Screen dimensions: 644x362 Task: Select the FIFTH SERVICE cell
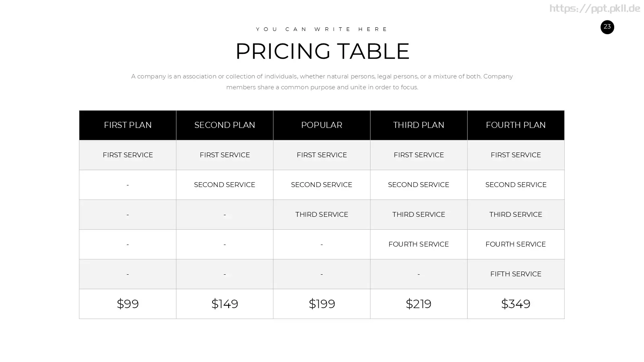(516, 274)
